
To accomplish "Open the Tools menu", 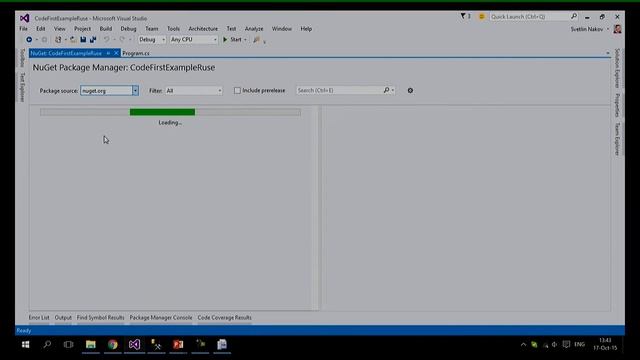I will point(173,29).
